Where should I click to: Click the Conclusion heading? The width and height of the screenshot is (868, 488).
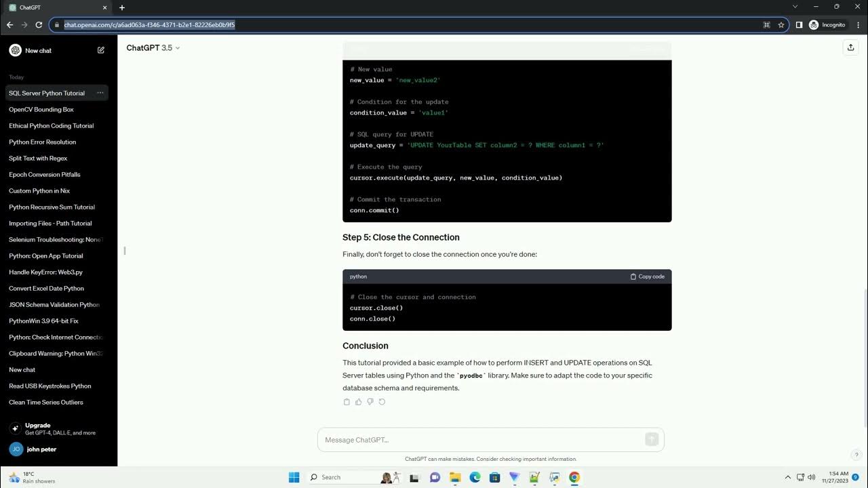click(366, 346)
